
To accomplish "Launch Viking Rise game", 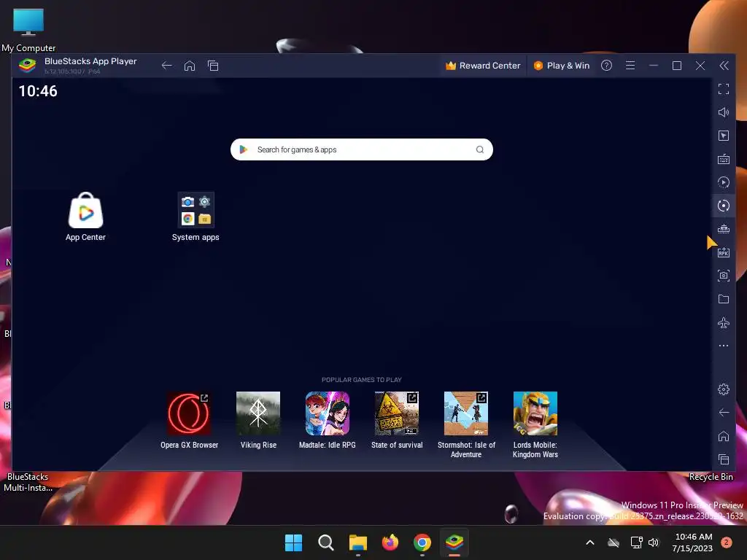I will (x=258, y=413).
